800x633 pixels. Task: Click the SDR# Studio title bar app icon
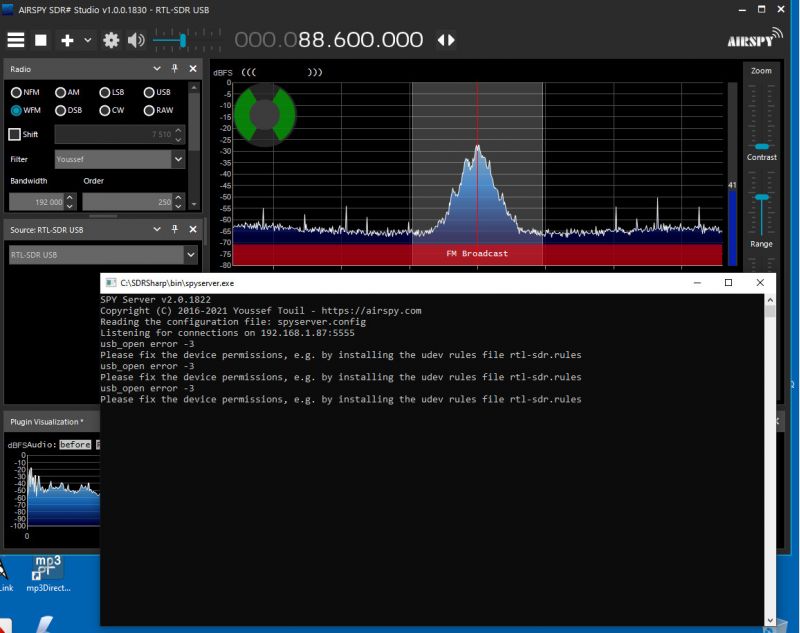(x=8, y=9)
